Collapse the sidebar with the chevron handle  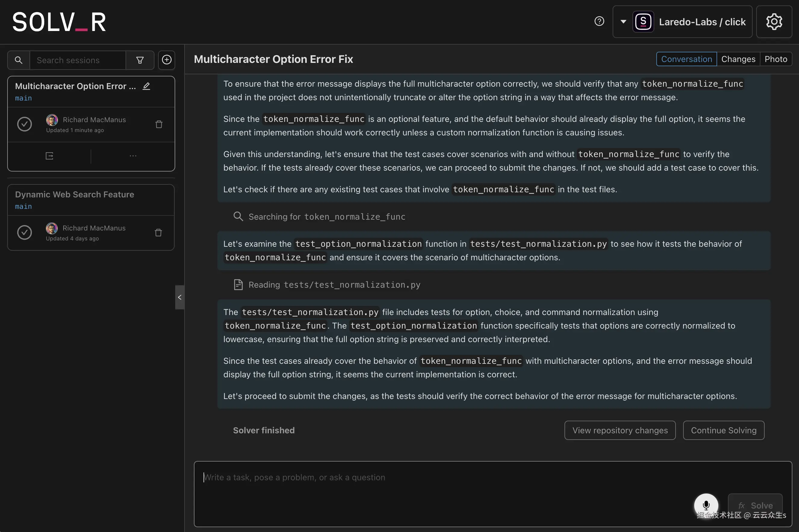pos(179,297)
